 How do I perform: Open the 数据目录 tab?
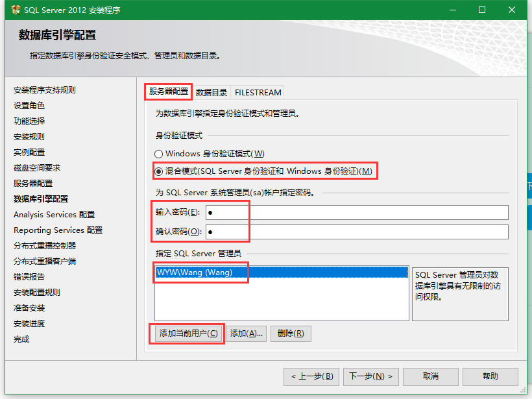[x=212, y=92]
